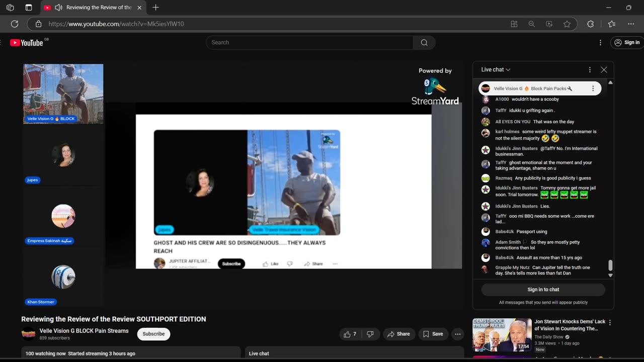Add page to favorites star
The width and height of the screenshot is (644, 362).
tap(567, 24)
